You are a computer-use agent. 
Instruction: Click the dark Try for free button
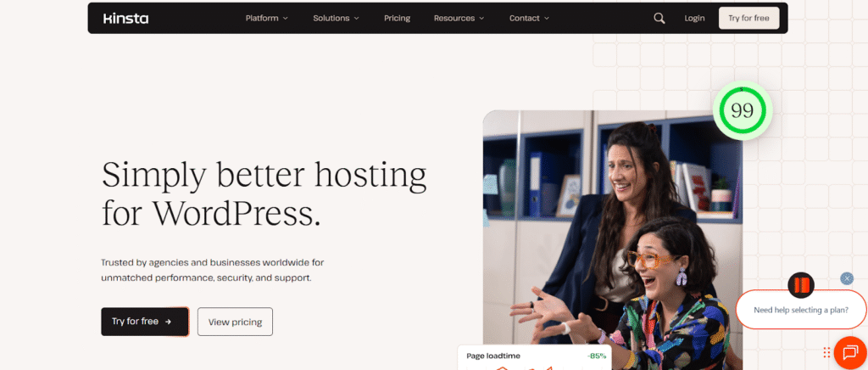point(144,322)
